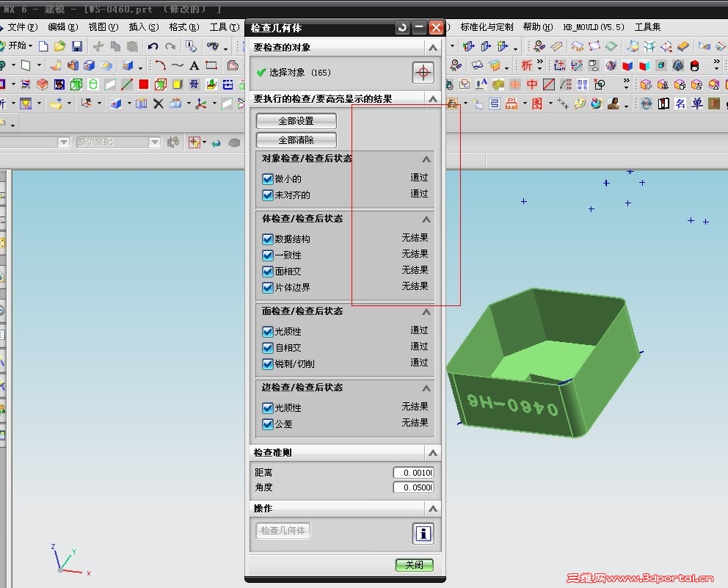Select the spline wave curve icon
728x588 pixels.
[178, 65]
